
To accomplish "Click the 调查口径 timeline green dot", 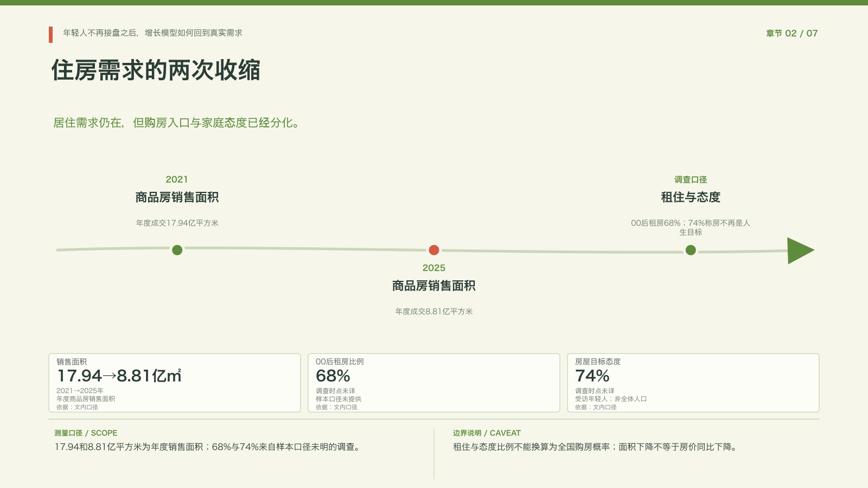I will click(691, 250).
